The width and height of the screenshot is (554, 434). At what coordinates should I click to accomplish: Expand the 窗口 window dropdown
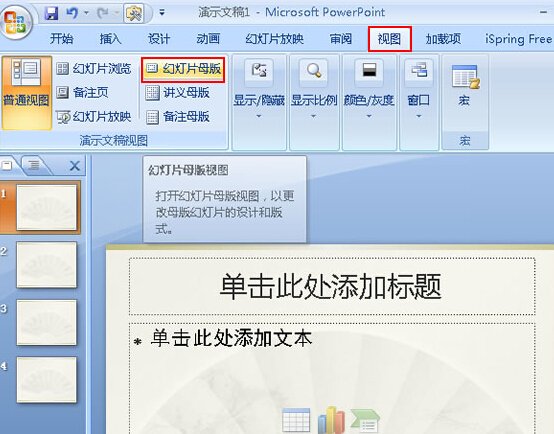(x=419, y=102)
